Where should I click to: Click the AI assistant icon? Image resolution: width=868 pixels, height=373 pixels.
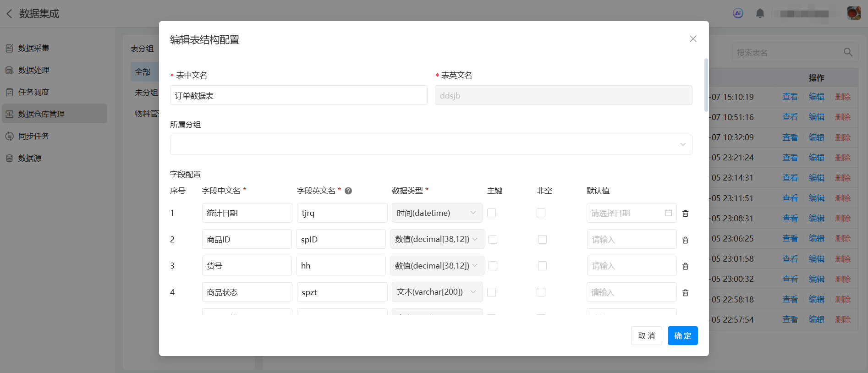(x=738, y=13)
